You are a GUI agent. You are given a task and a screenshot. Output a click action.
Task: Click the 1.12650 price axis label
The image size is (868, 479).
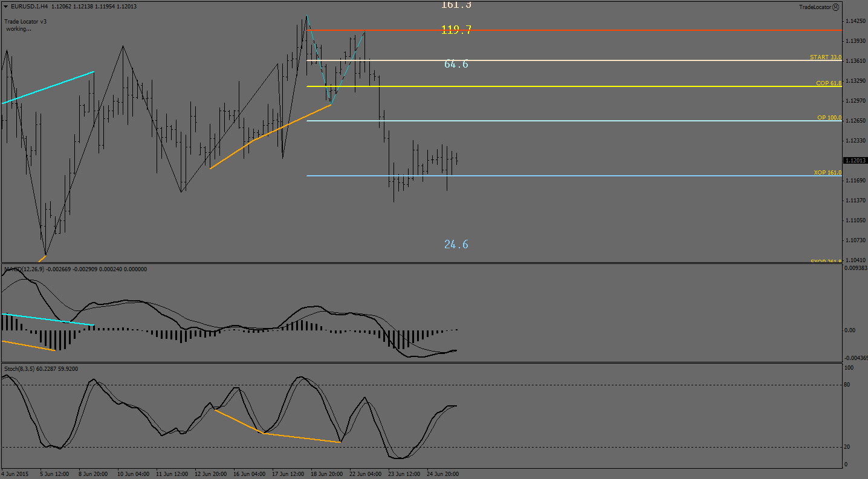pos(855,121)
